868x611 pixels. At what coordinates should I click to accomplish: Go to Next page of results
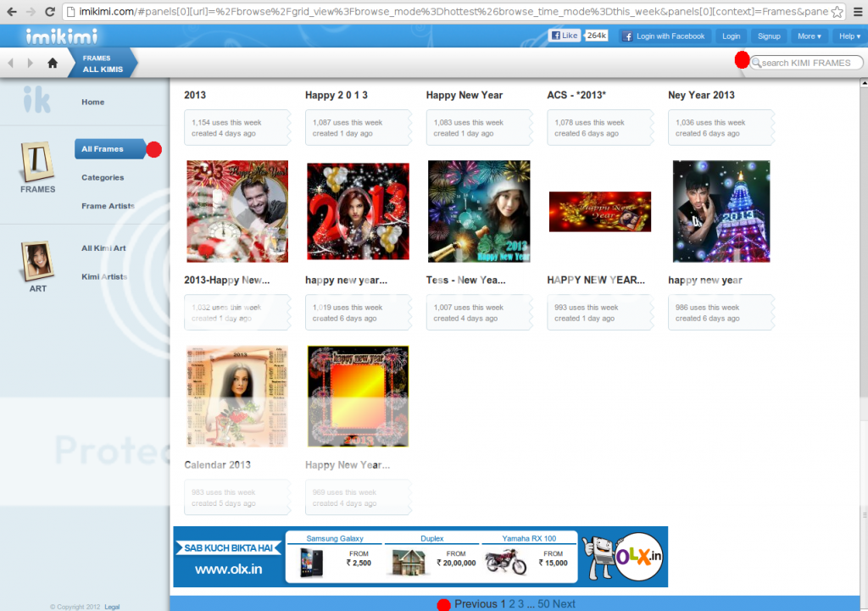point(564,604)
